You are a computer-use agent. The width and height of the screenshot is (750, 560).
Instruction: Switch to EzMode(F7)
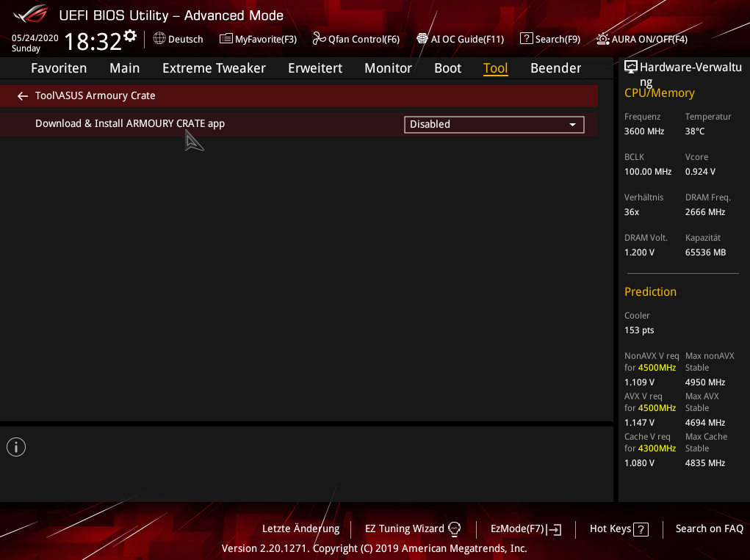[x=526, y=529]
